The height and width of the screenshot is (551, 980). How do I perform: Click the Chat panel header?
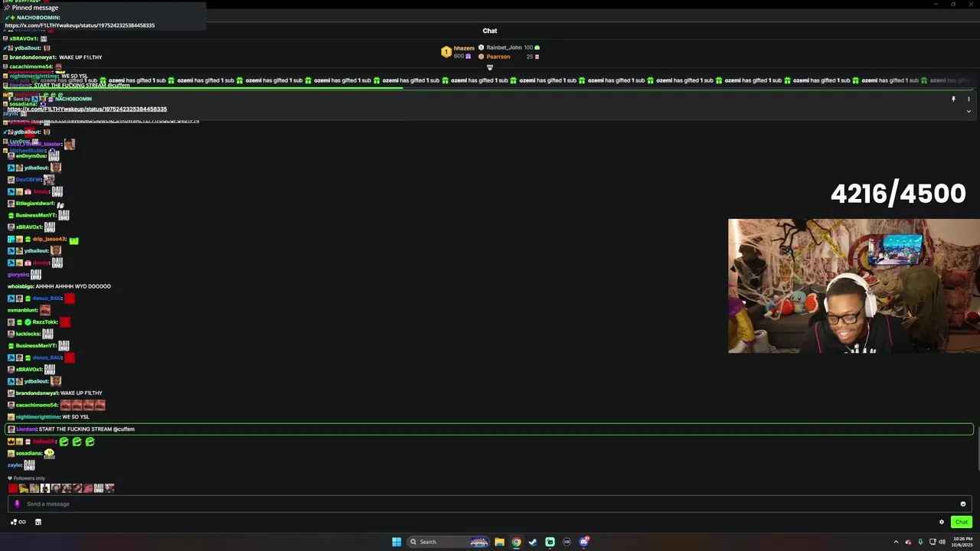click(x=490, y=31)
